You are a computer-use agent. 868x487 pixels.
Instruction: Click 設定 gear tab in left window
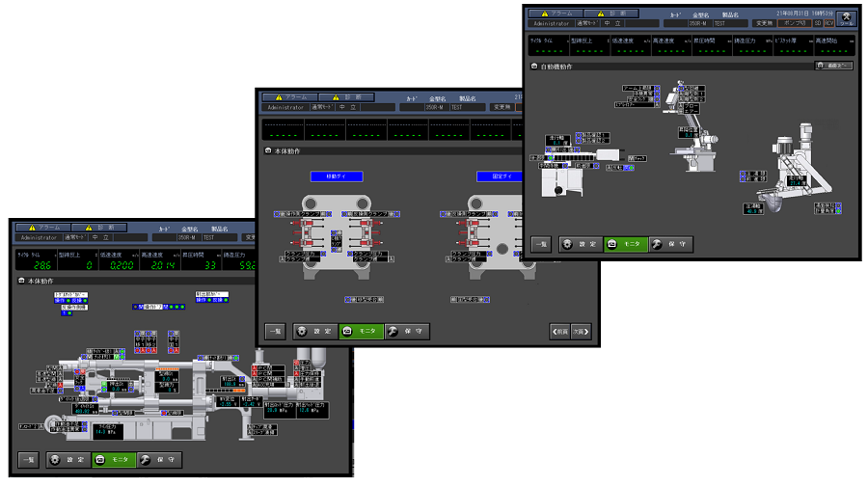pyautogui.click(x=68, y=461)
